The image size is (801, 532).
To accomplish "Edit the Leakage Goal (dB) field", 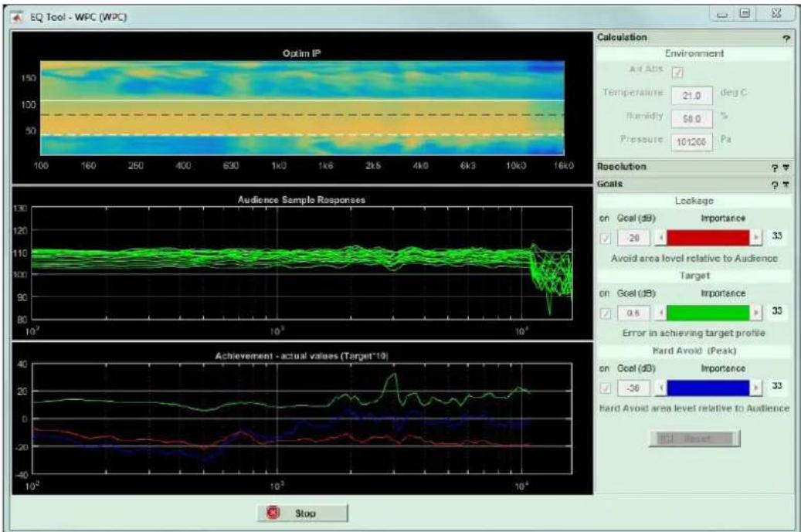I will coord(633,238).
